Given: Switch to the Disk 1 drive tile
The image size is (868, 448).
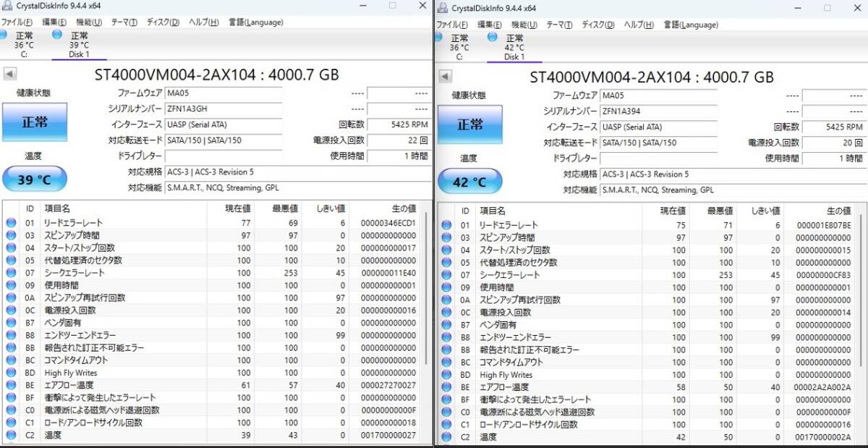Looking at the screenshot, I should 78,45.
